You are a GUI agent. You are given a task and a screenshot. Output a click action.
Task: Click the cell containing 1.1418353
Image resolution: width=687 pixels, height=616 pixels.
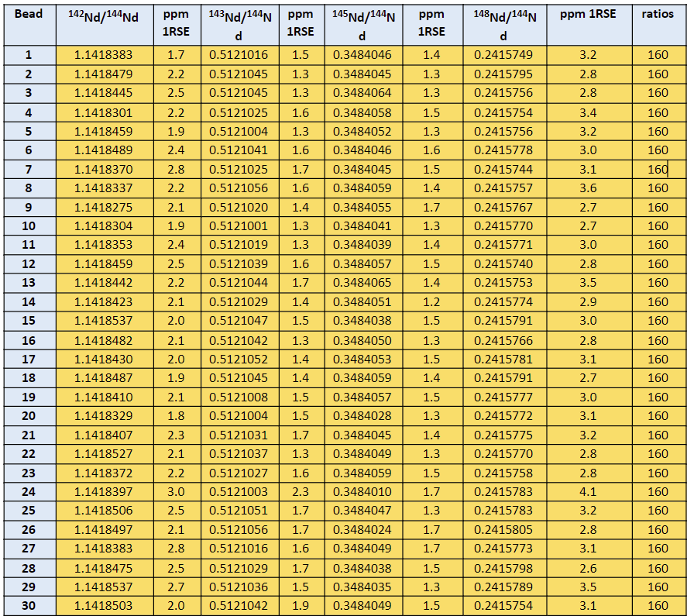[x=105, y=245]
